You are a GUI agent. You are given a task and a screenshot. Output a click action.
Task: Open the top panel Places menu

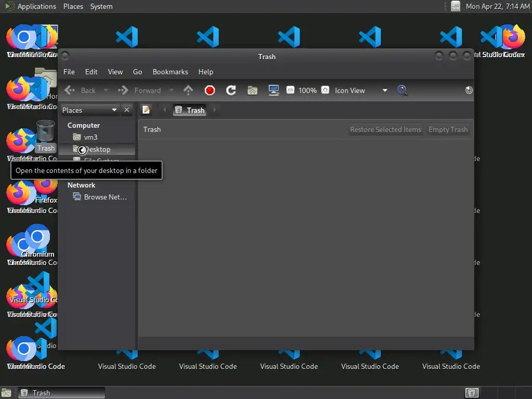click(73, 6)
